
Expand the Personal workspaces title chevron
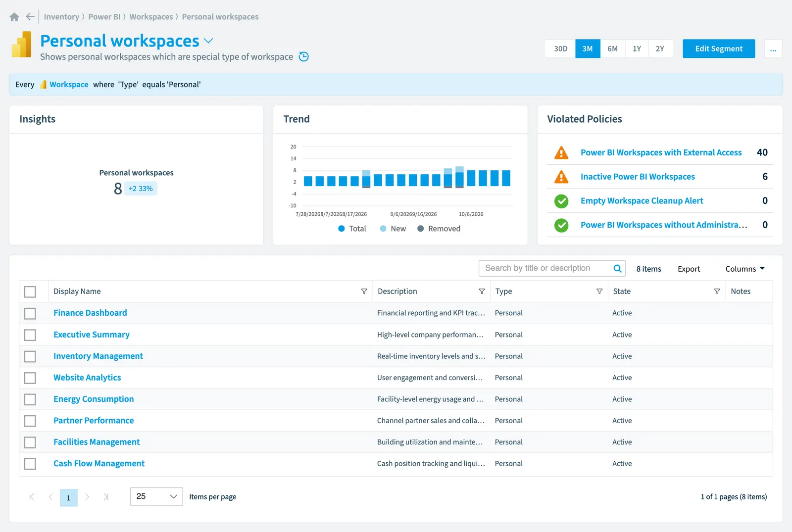[x=208, y=41]
